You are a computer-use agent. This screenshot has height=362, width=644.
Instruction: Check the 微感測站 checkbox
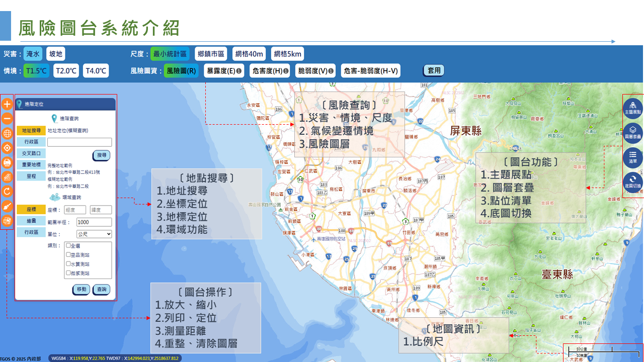click(68, 273)
